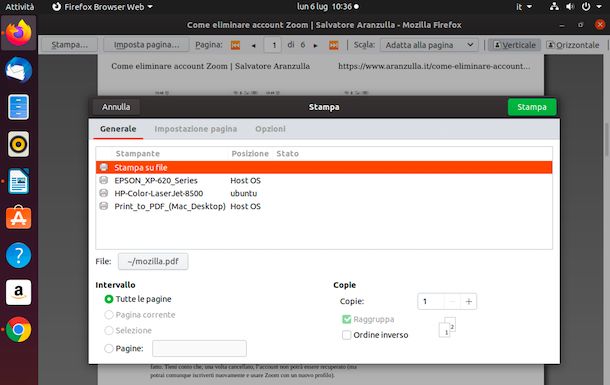Click the green Stampa button
The image size is (610, 385).
tap(532, 107)
